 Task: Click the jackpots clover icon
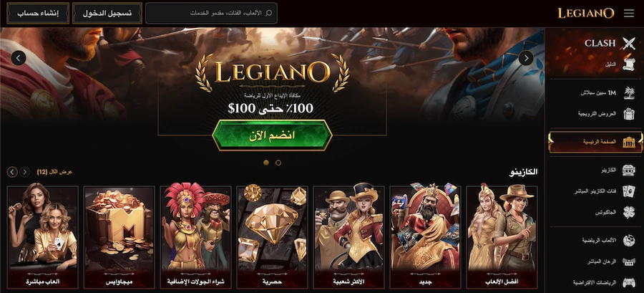pyautogui.click(x=628, y=213)
